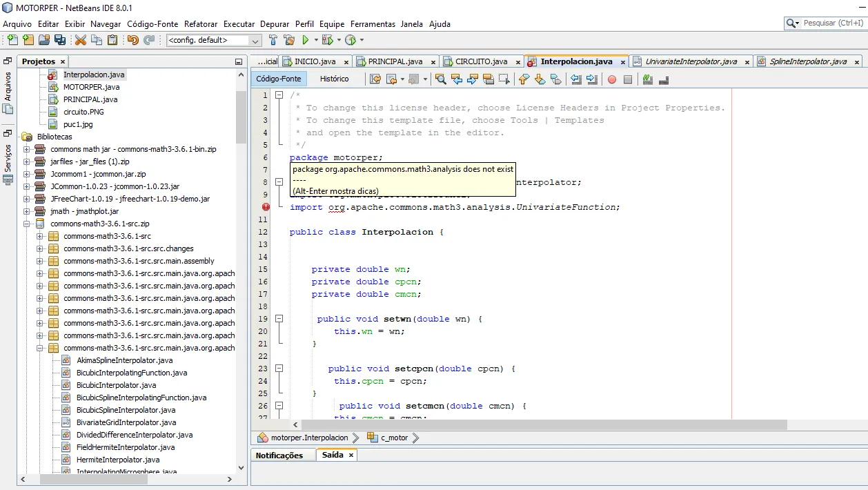Viewport: 868px width, 490px height.
Task: Click the Cut scissors icon
Action: pyautogui.click(x=80, y=40)
